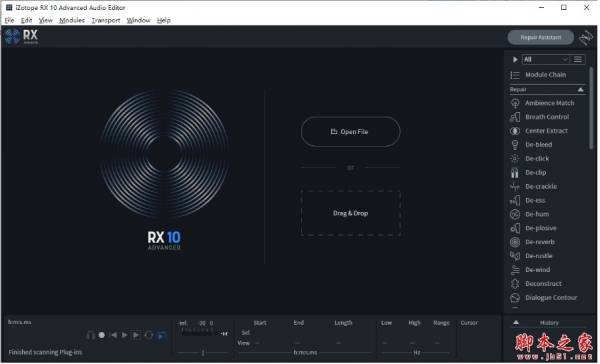Click the History panel label

(x=550, y=323)
